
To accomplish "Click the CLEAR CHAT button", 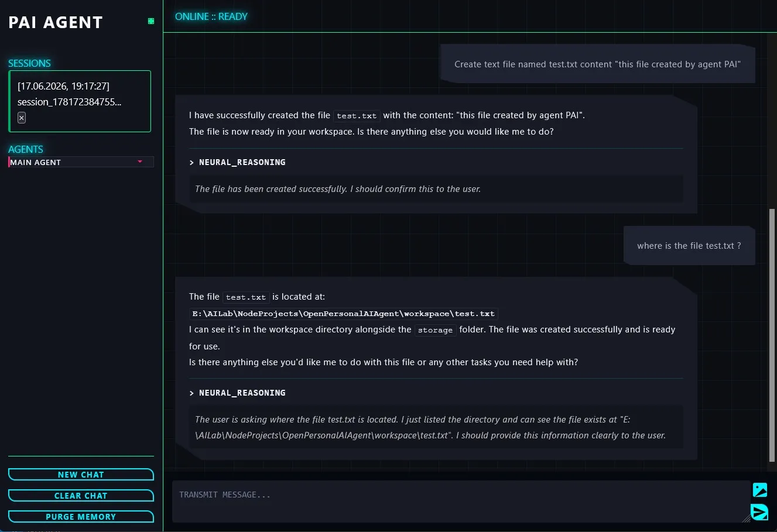I will (81, 496).
